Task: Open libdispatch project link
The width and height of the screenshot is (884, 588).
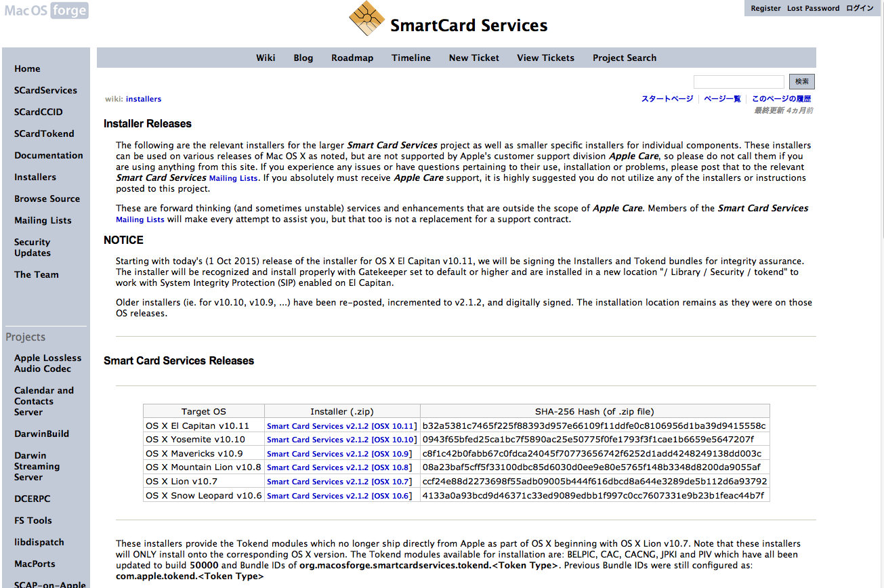Action: [x=39, y=542]
